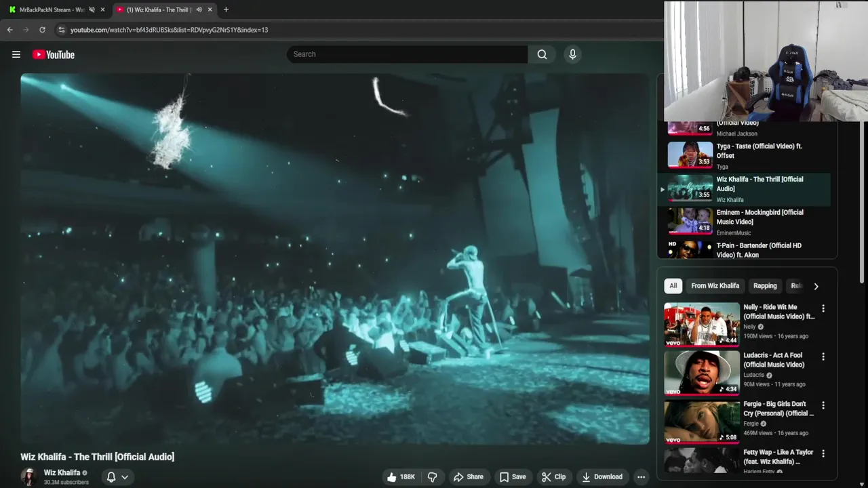Open options menu for Fetty Wap Like A Taylor
The width and height of the screenshot is (868, 488).
(x=823, y=453)
